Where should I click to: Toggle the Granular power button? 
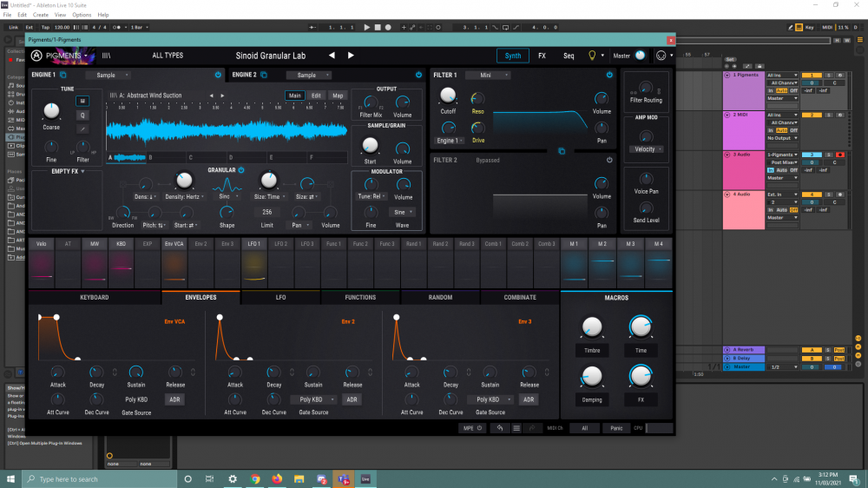pyautogui.click(x=241, y=170)
